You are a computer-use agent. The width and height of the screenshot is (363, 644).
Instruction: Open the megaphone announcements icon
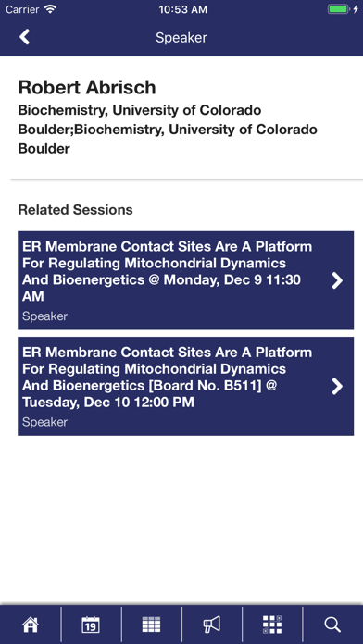pyautogui.click(x=212, y=625)
